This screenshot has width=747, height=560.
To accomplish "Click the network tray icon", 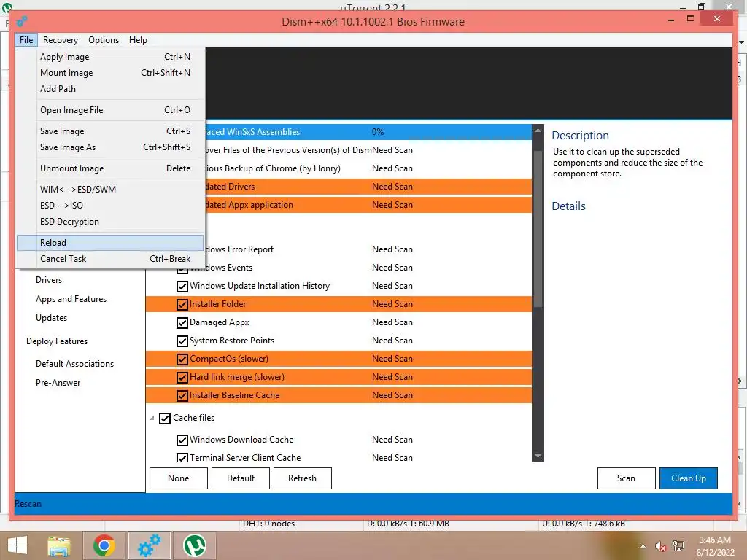I will (678, 546).
